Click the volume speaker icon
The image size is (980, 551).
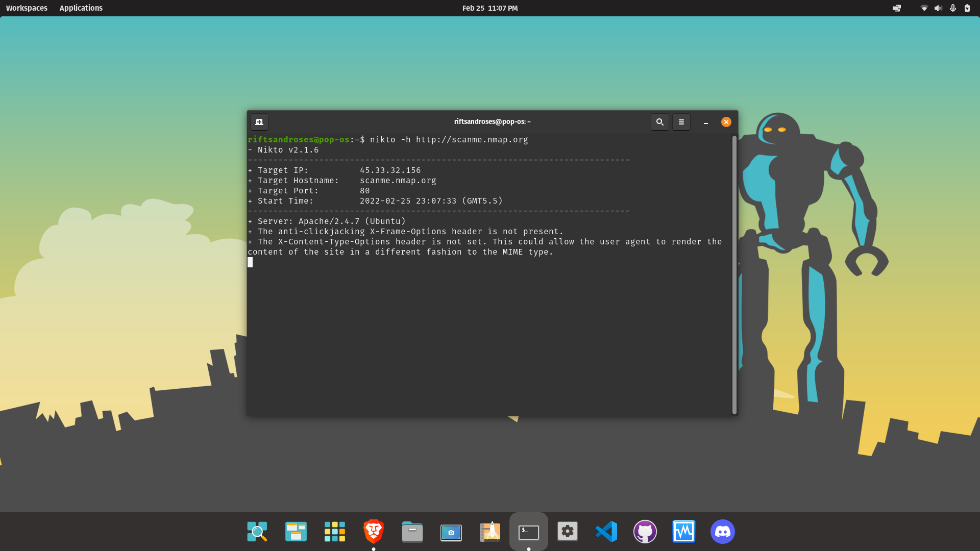(x=938, y=8)
